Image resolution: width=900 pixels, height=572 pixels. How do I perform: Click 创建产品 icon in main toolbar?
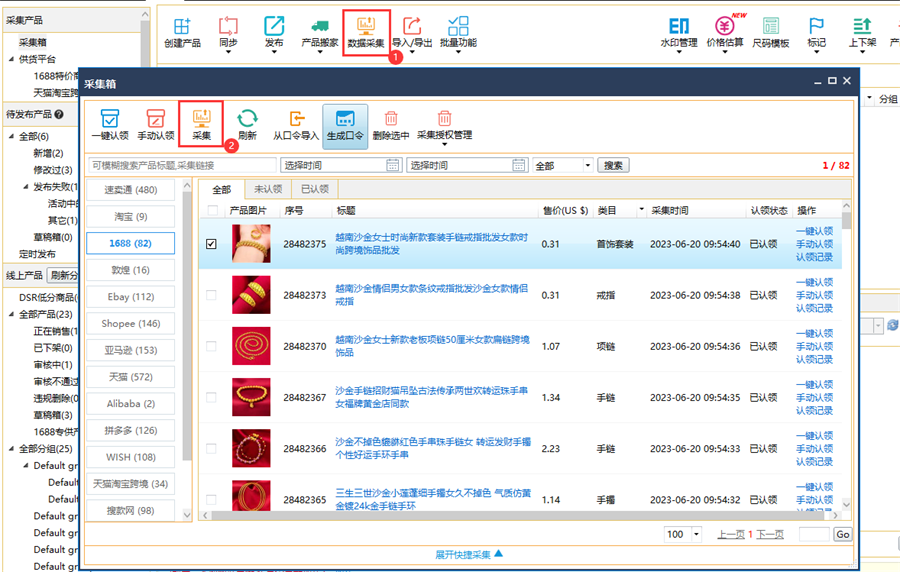point(182,33)
